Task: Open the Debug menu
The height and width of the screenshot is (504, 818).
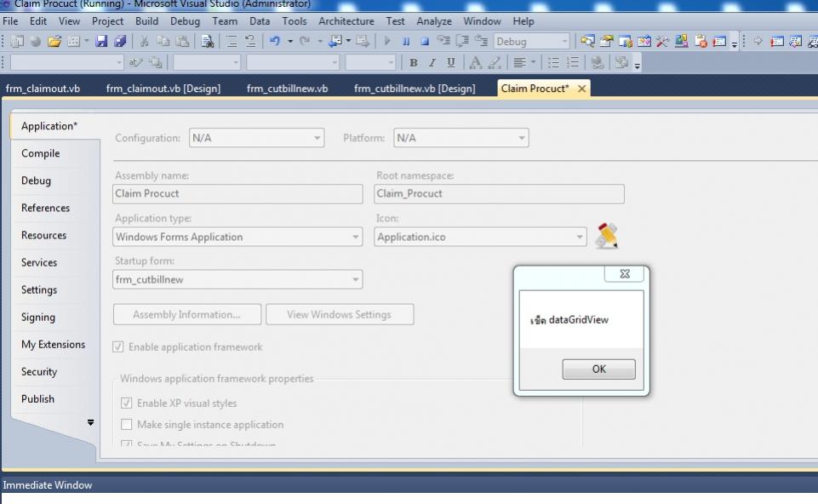Action: [x=186, y=21]
